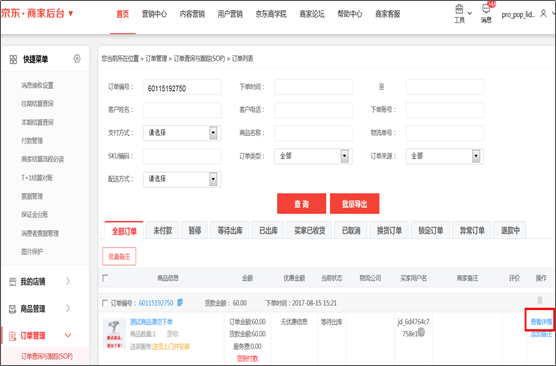Click the red 查询 button
556x366 pixels.
tap(301, 204)
